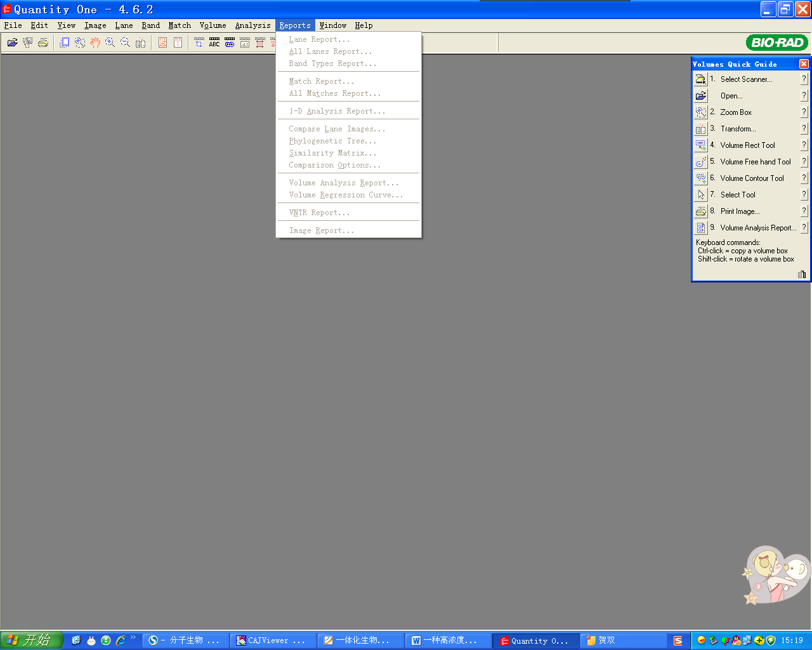Open the Help menu

(x=363, y=25)
